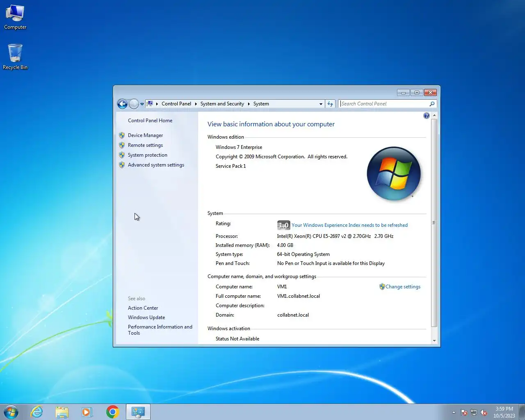
Task: Click the shield icon beside Change settings
Action: click(x=382, y=287)
